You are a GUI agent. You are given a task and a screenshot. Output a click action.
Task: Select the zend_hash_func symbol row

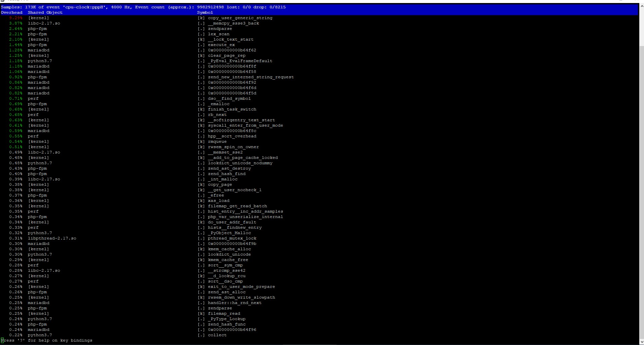227,324
